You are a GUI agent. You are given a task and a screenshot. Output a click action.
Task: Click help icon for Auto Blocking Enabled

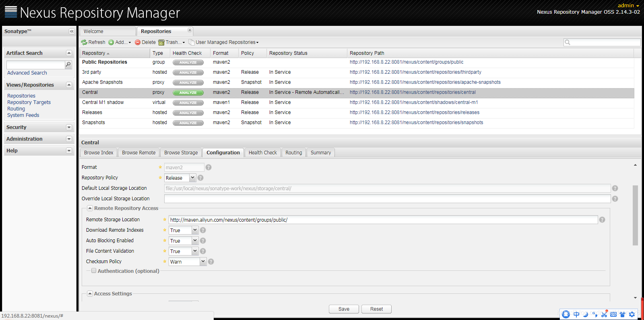203,241
